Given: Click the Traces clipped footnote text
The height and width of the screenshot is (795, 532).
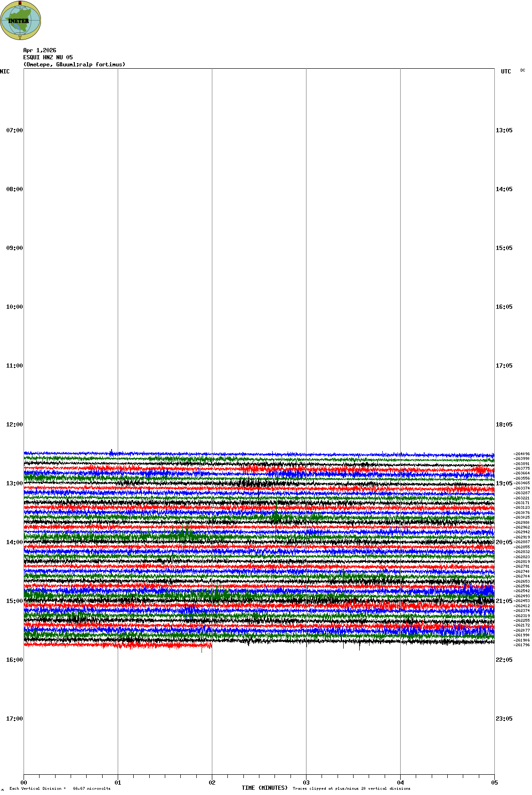Looking at the screenshot, I should (351, 788).
